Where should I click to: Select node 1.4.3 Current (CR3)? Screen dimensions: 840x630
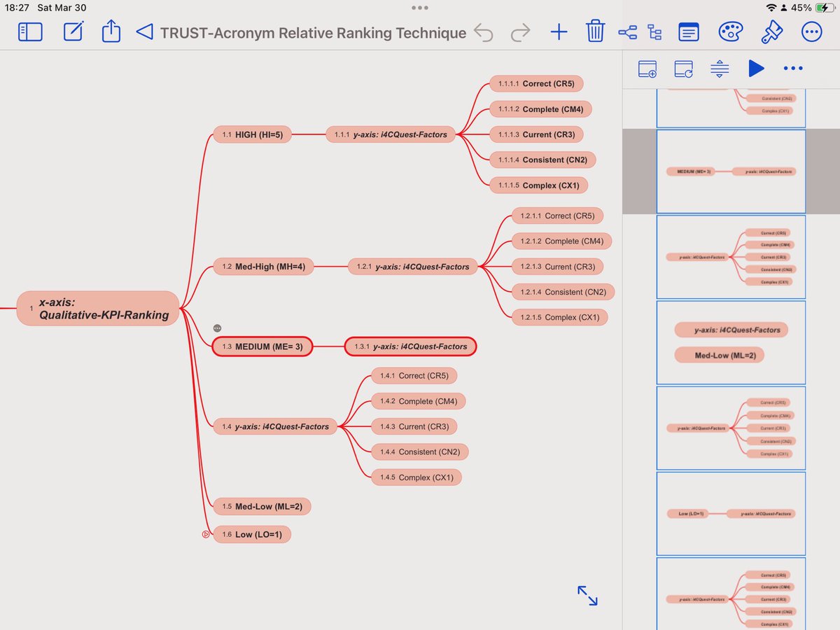414,426
